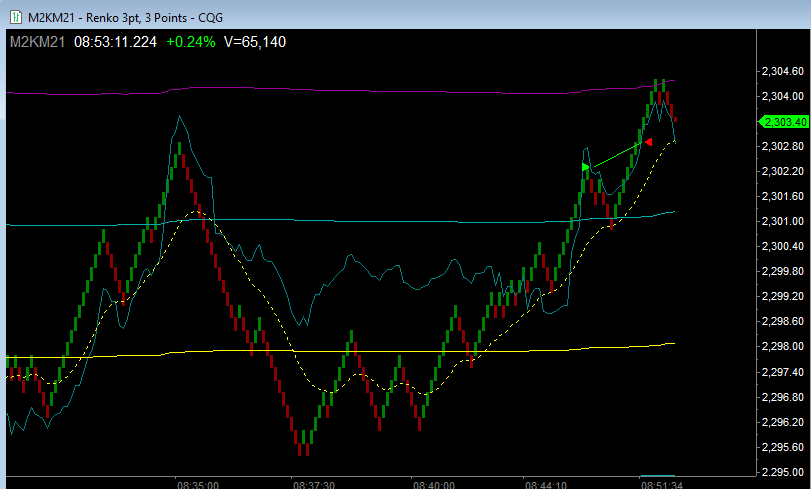Click the 2,304.60 price axis label
The image size is (811, 489).
click(x=783, y=71)
